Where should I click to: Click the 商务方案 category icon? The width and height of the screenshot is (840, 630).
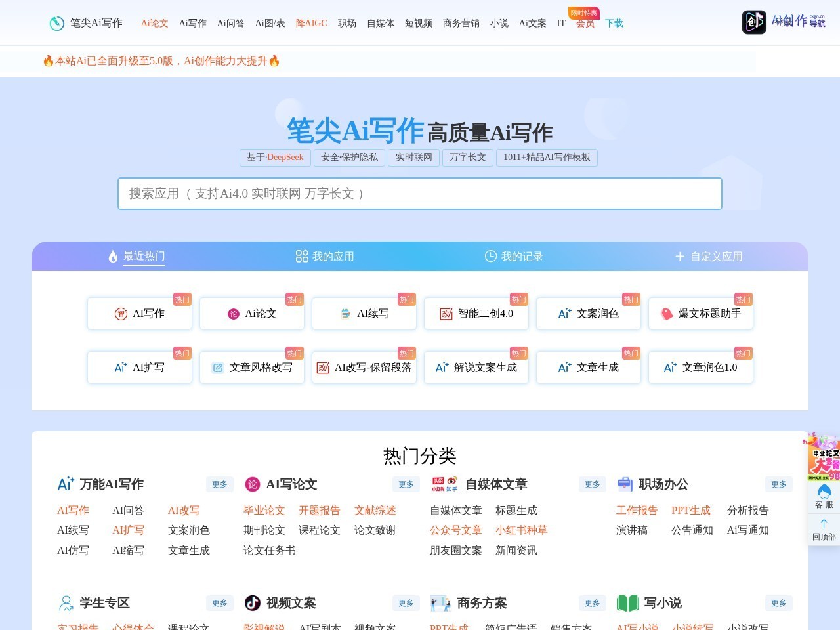(x=440, y=603)
